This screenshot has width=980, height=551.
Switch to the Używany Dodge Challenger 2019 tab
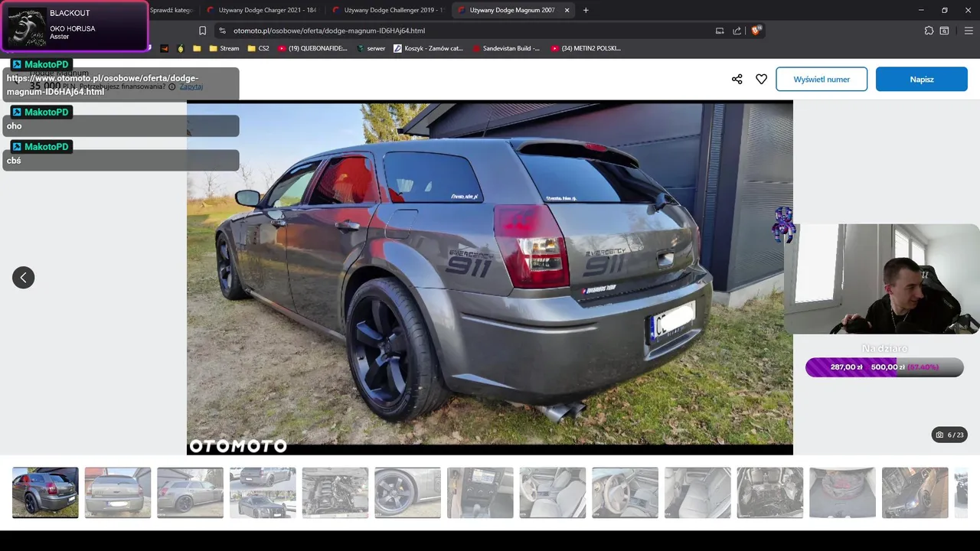388,10
